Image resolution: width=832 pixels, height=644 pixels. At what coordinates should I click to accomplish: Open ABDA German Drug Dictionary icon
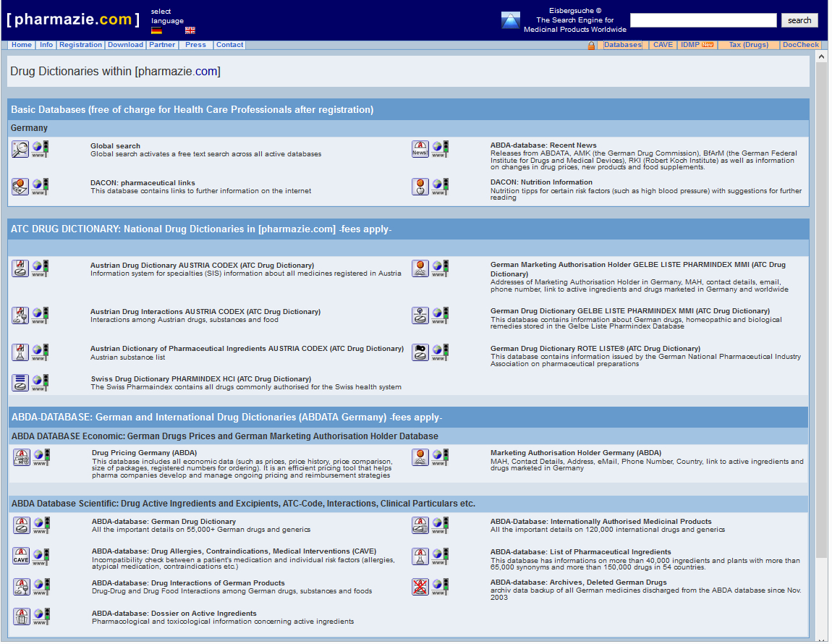(22, 525)
